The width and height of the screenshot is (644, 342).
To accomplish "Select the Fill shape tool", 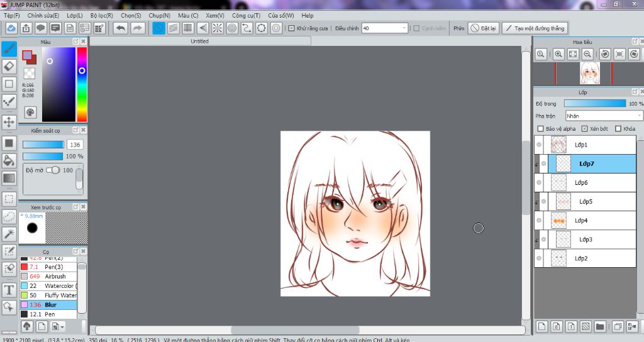I will click(9, 143).
